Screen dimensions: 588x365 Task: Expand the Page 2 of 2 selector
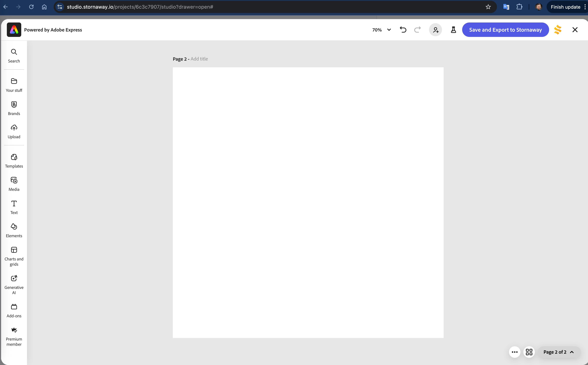558,352
